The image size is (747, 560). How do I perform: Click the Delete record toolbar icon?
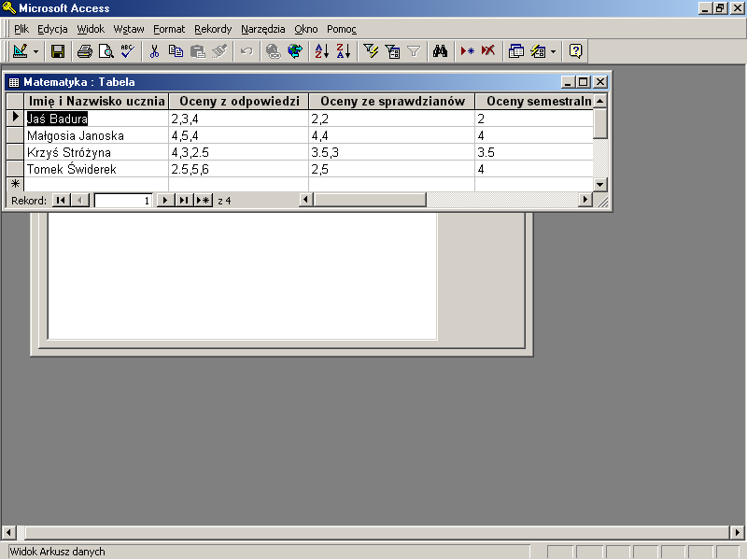point(488,51)
